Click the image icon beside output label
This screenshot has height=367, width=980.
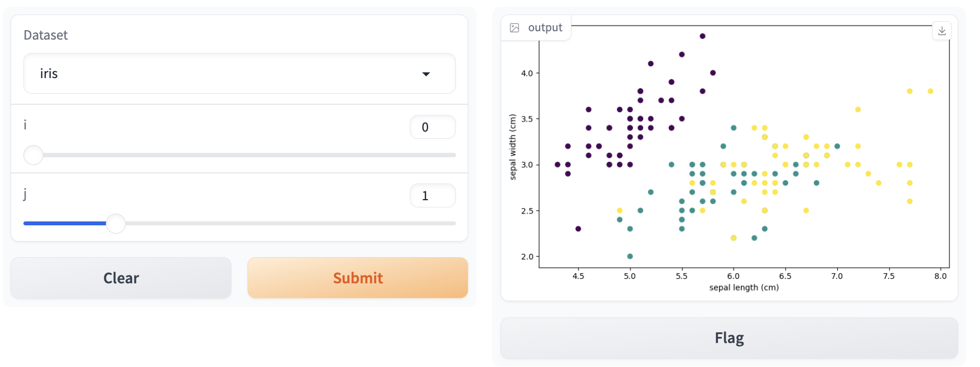click(515, 28)
